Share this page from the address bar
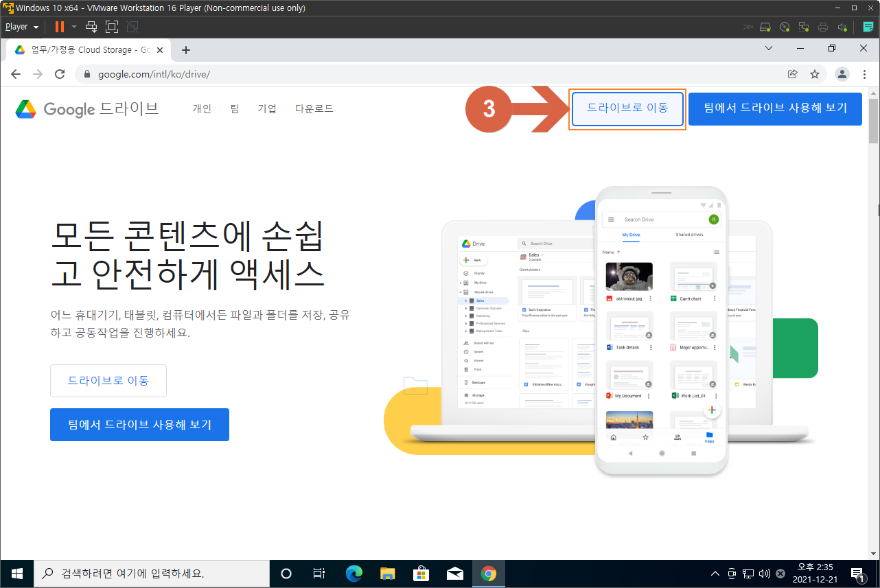This screenshot has width=880, height=588. coord(792,74)
